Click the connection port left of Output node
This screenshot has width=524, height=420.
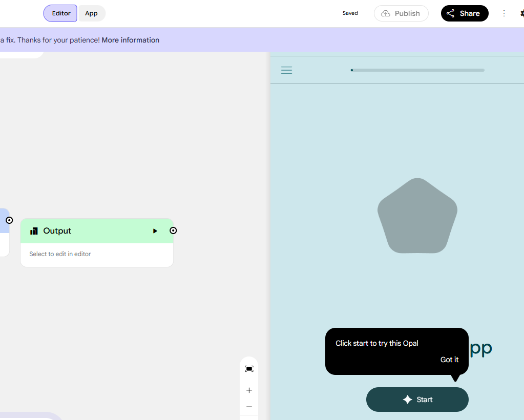[x=9, y=220]
